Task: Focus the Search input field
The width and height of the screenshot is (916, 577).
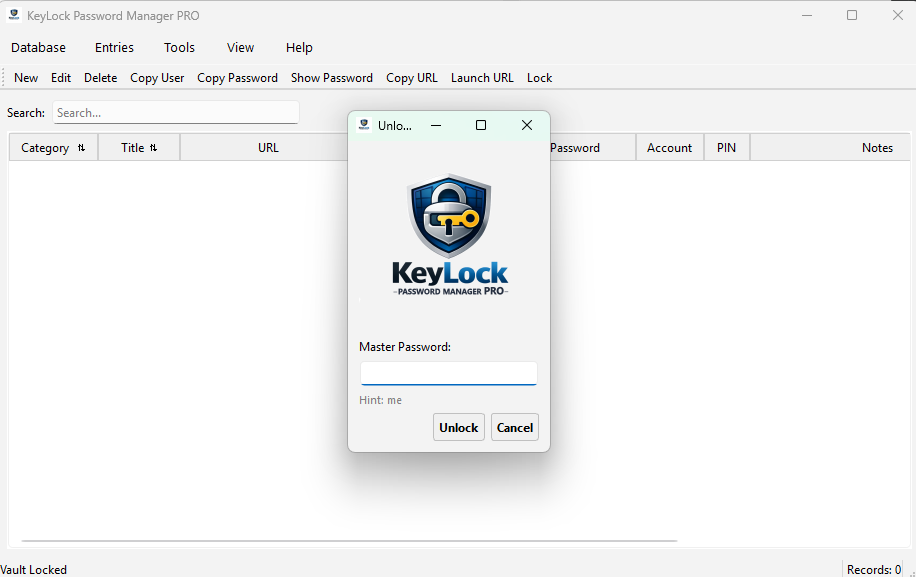Action: [x=176, y=112]
